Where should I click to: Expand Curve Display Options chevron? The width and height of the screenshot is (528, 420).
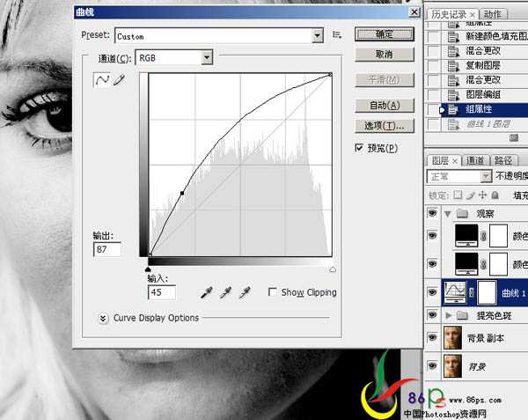click(103, 318)
